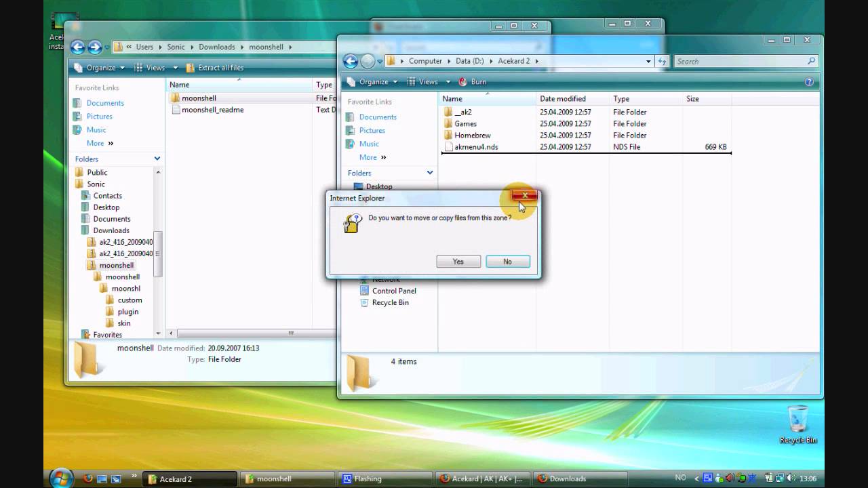Switch to Acekard Firefox taskbar button
This screenshot has width=868, height=488.
pyautogui.click(x=483, y=479)
